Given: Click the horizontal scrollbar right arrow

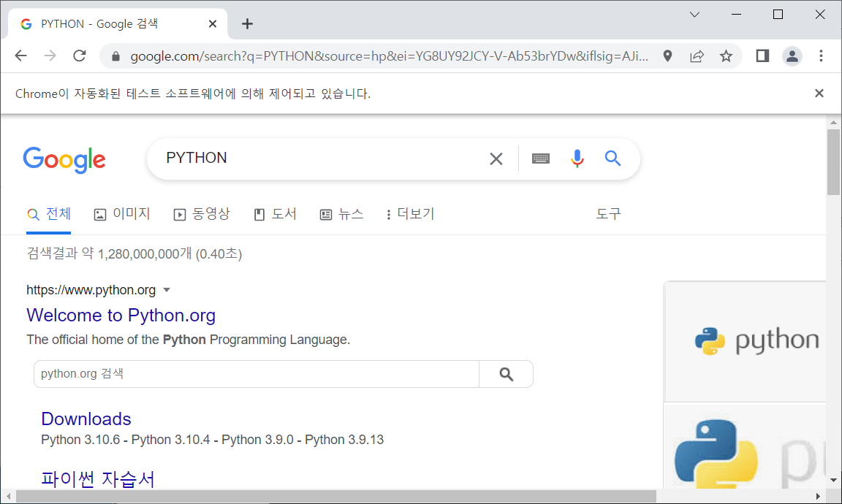Looking at the screenshot, I should [x=819, y=497].
